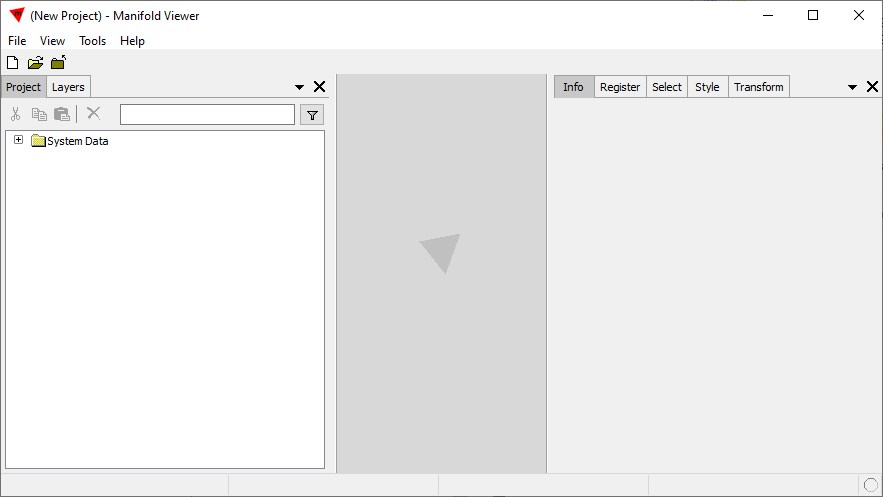Open the Help menu
The height and width of the screenshot is (497, 883).
point(132,41)
